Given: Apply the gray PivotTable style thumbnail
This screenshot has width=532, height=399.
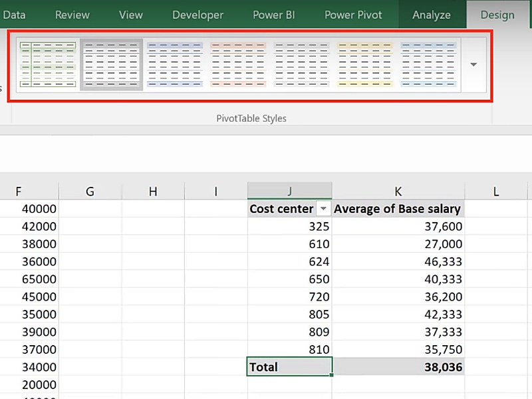Looking at the screenshot, I should (111, 65).
